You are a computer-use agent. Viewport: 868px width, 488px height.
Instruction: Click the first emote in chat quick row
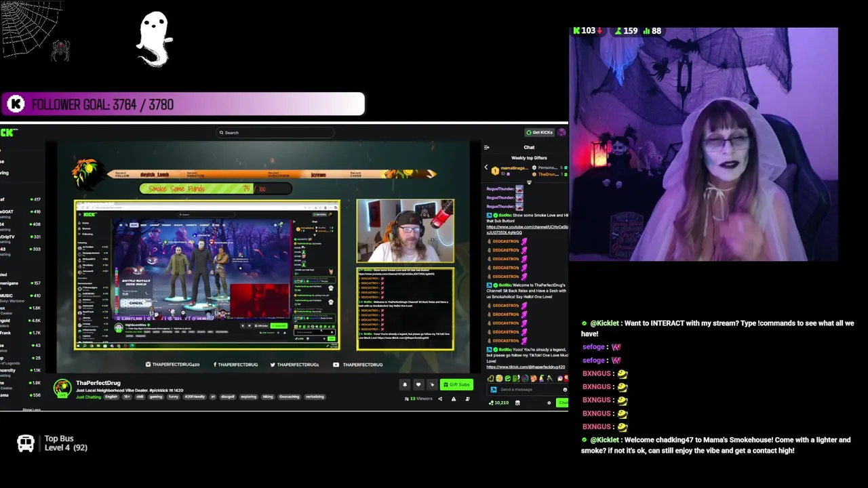pos(491,378)
